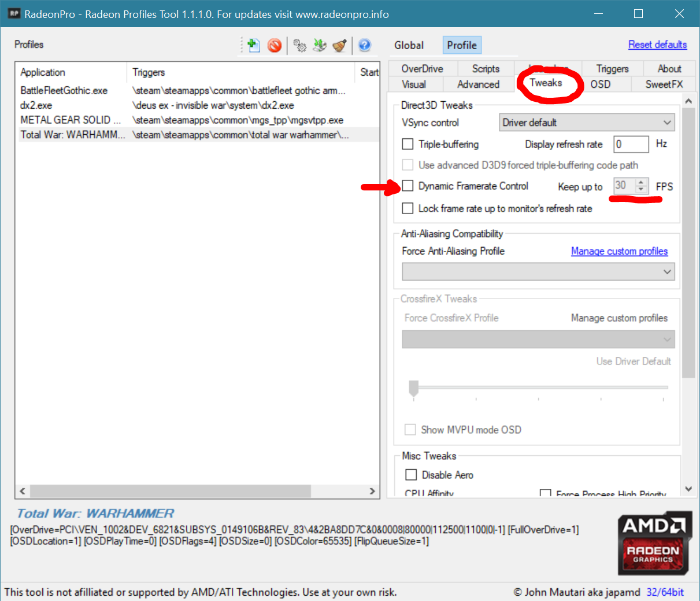The image size is (700, 601).
Task: Click the AMD Radeon Graphics logo
Action: [x=654, y=543]
